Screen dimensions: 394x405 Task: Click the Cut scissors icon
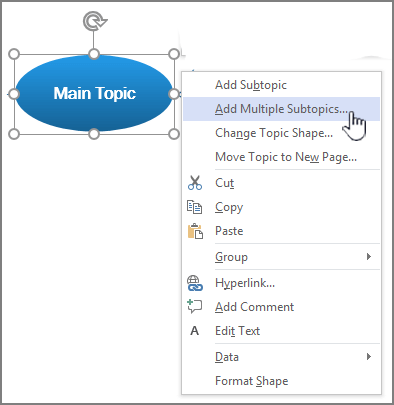[195, 183]
